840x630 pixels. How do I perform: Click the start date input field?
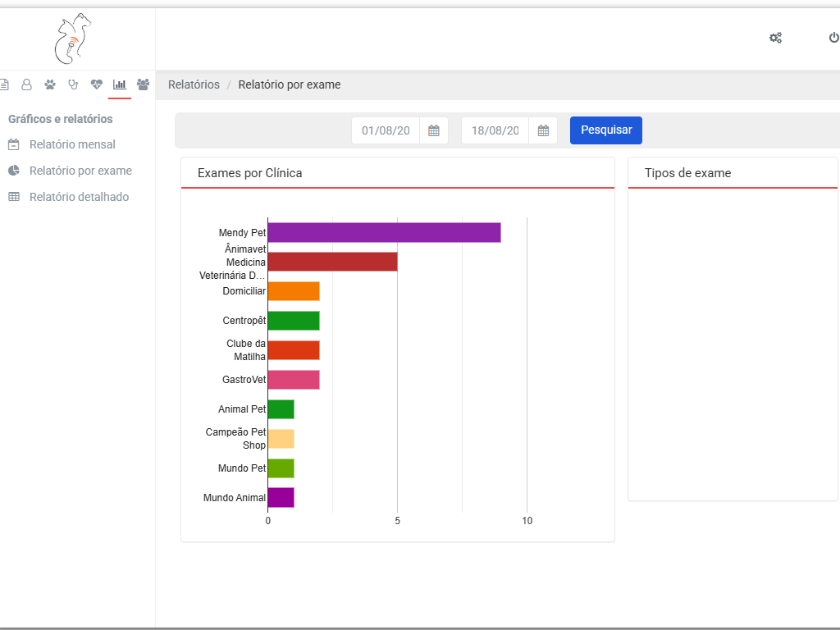tap(386, 130)
